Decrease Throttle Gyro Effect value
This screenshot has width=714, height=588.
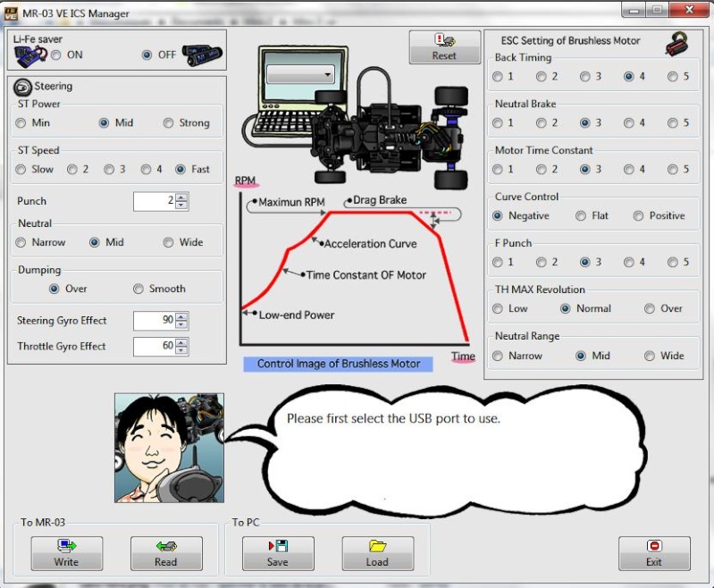[181, 350]
